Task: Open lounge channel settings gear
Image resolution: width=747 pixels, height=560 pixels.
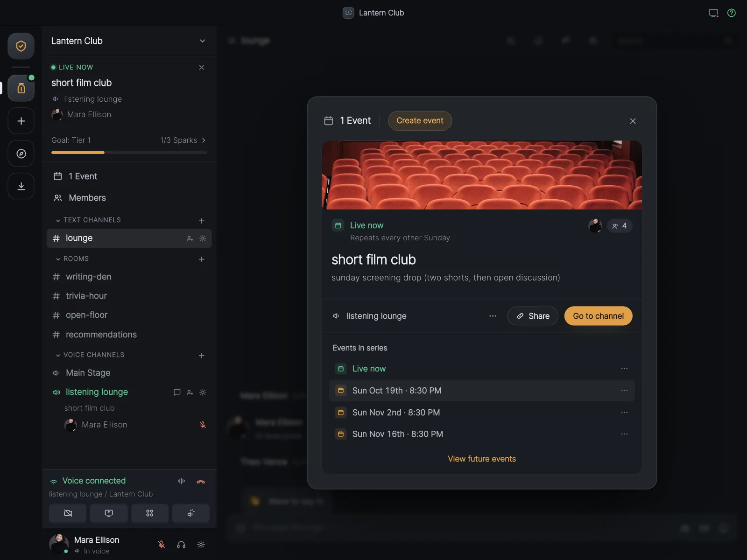Action: pos(203,238)
